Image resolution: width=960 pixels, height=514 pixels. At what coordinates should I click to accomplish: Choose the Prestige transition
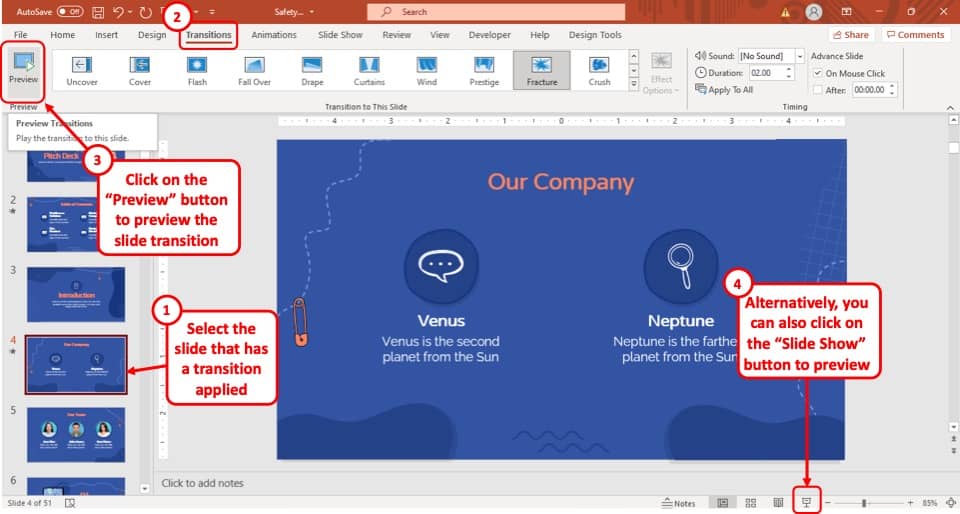click(484, 71)
